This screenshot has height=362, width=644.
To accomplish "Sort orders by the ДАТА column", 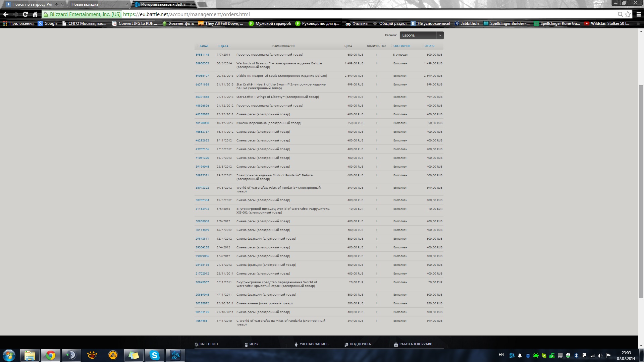I will [x=223, y=46].
